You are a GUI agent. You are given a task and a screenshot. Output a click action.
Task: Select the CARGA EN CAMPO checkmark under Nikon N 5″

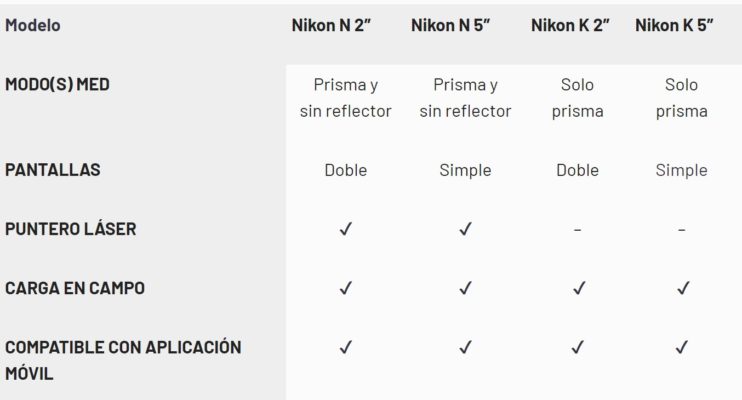pos(465,288)
